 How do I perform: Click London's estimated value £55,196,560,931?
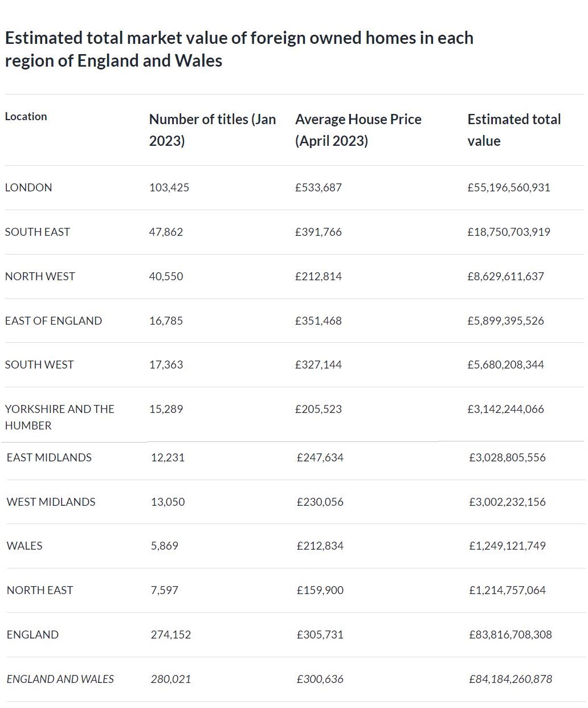click(509, 187)
